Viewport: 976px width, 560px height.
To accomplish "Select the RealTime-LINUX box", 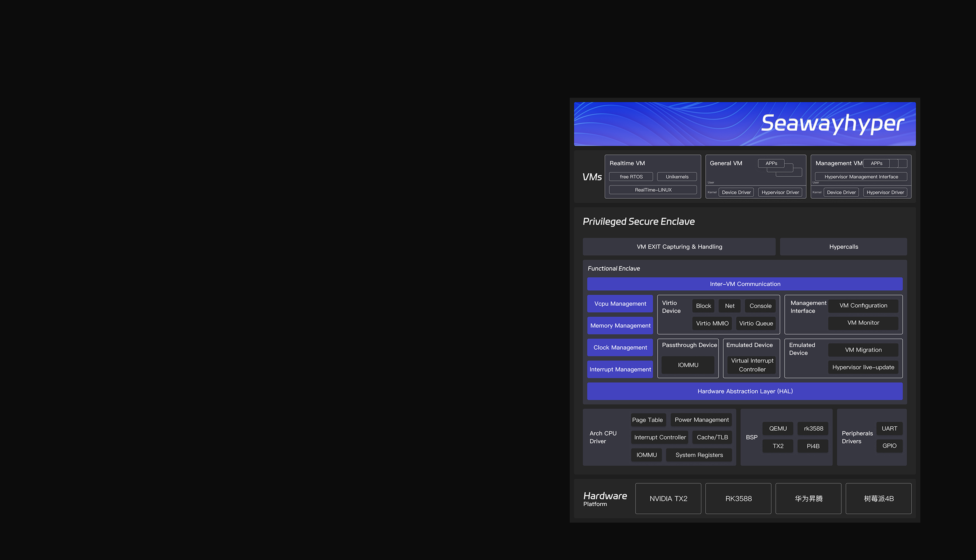I will [653, 190].
